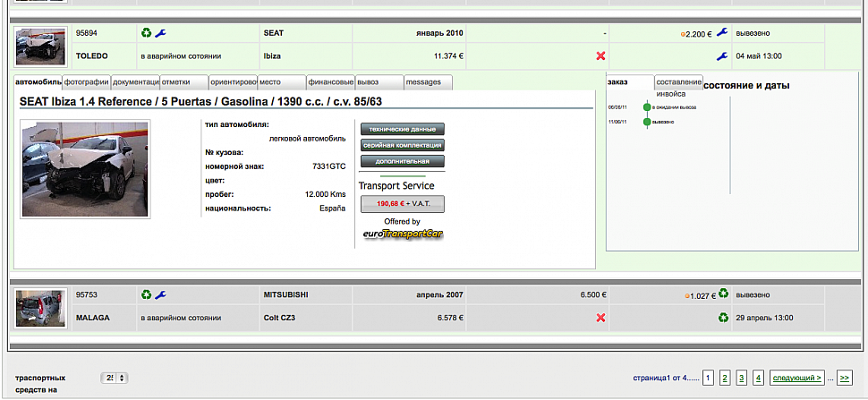
Task: Click the wrench icon beside 2.200 € price
Action: click(x=722, y=32)
